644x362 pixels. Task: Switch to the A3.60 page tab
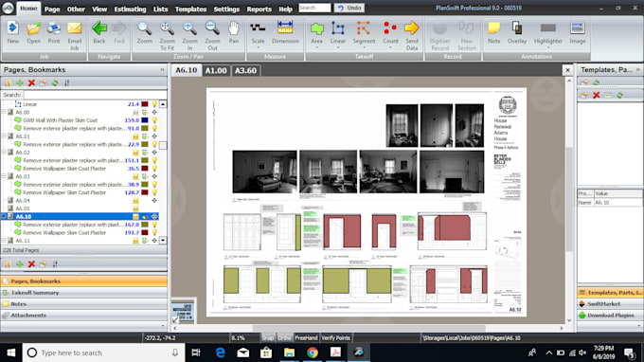point(245,71)
